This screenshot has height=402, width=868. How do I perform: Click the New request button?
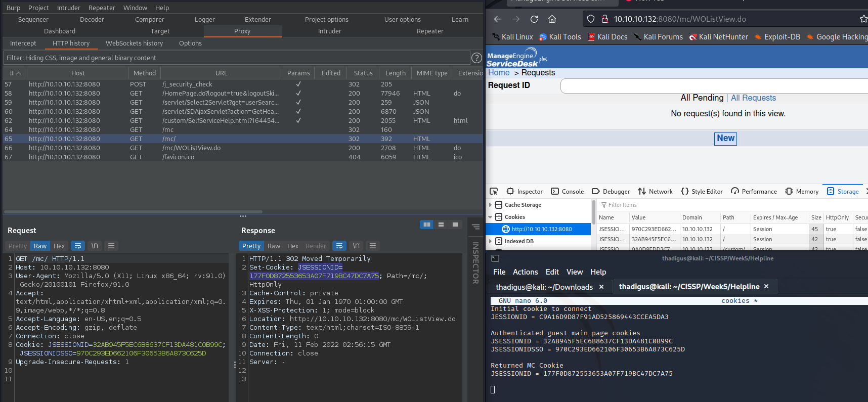(x=725, y=138)
